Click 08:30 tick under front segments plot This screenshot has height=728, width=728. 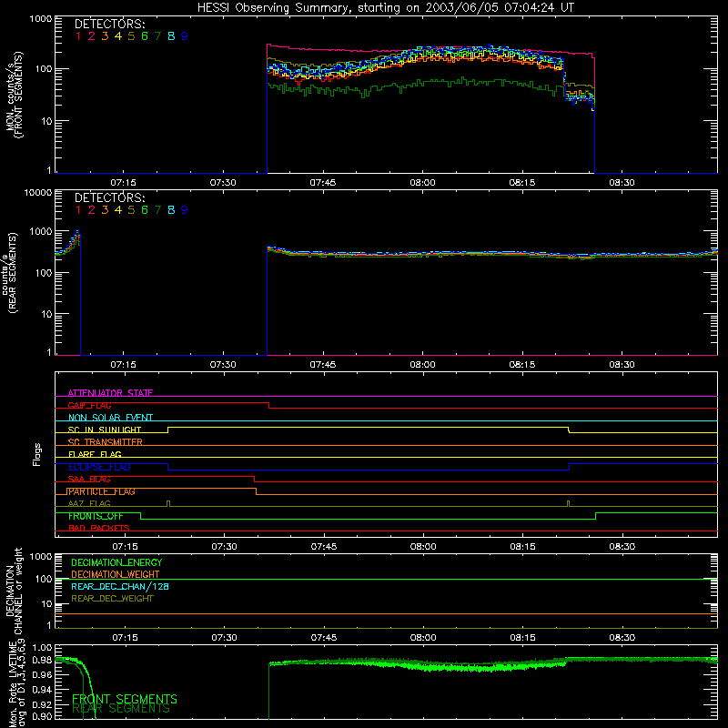click(x=622, y=183)
